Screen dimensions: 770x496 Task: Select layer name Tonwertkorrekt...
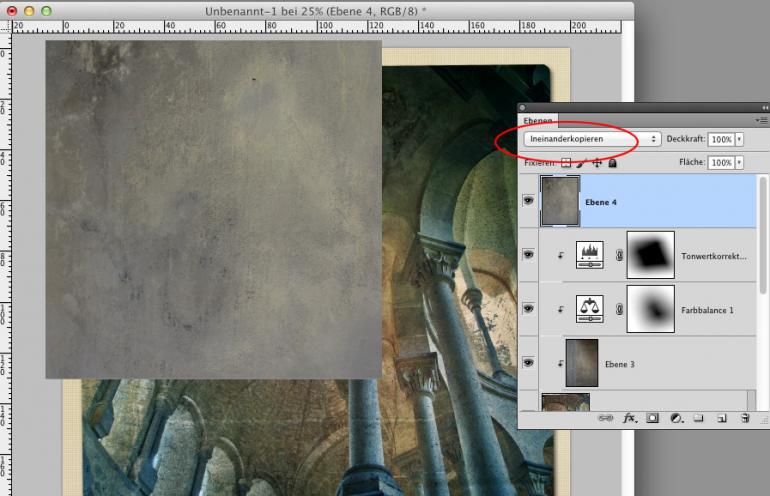714,256
